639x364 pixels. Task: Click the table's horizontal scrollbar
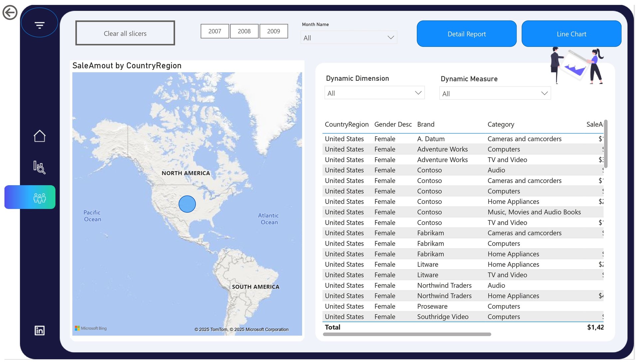point(407,334)
